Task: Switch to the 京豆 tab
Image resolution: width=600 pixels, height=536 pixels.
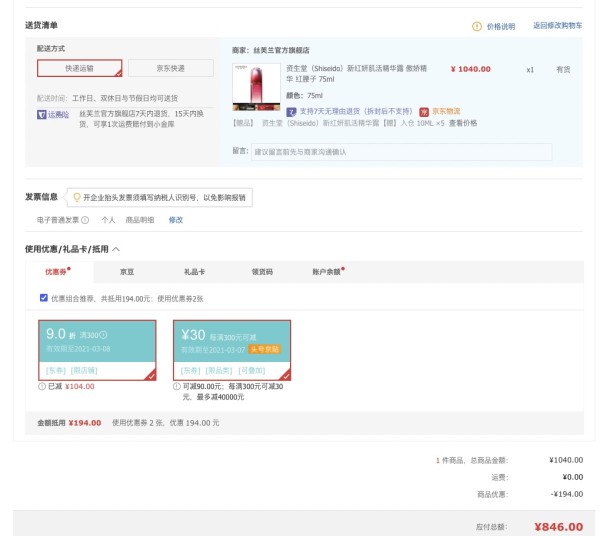Action: tap(127, 272)
